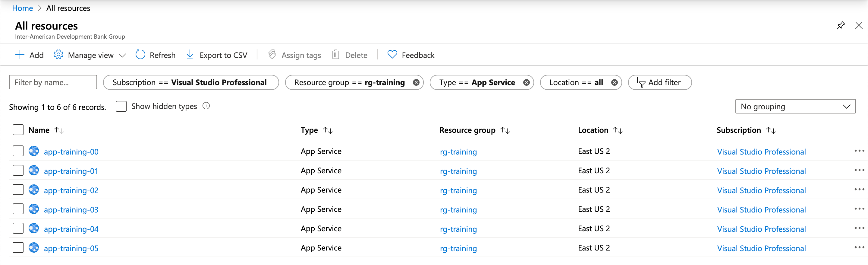Screen dimensions: 868x265
Task: Click the Showing 1 to 6 records text
Action: point(57,107)
